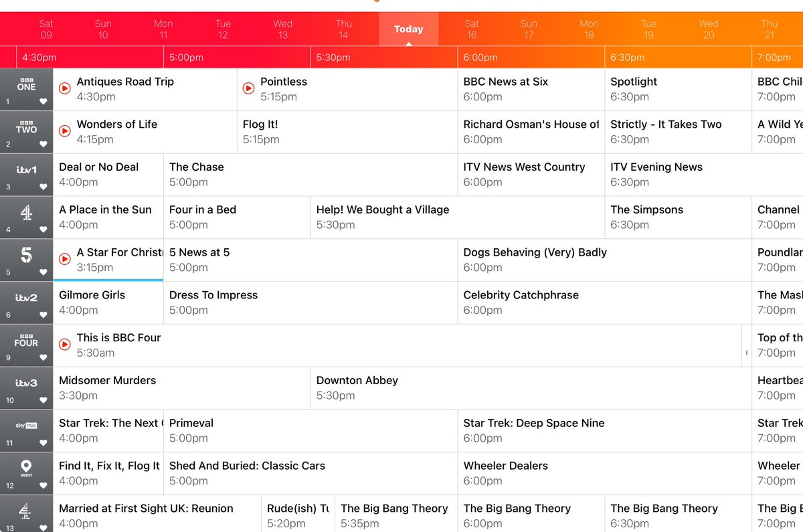
Task: Open the Channel 4 logo
Action: (x=26, y=213)
